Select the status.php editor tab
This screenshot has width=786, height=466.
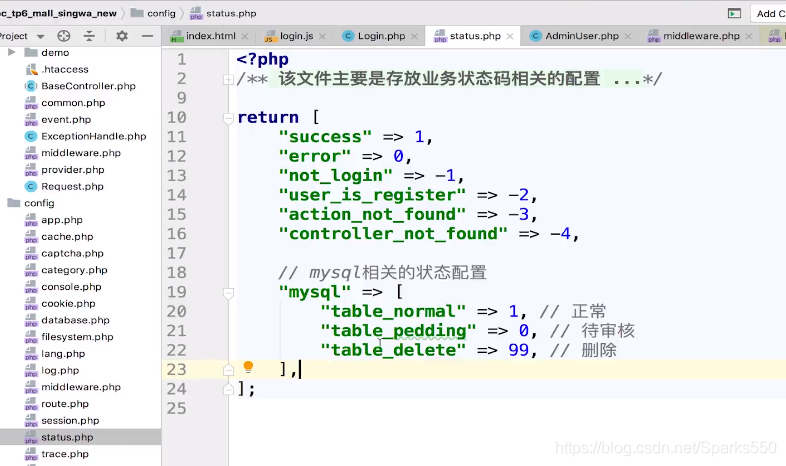pyautogui.click(x=475, y=36)
